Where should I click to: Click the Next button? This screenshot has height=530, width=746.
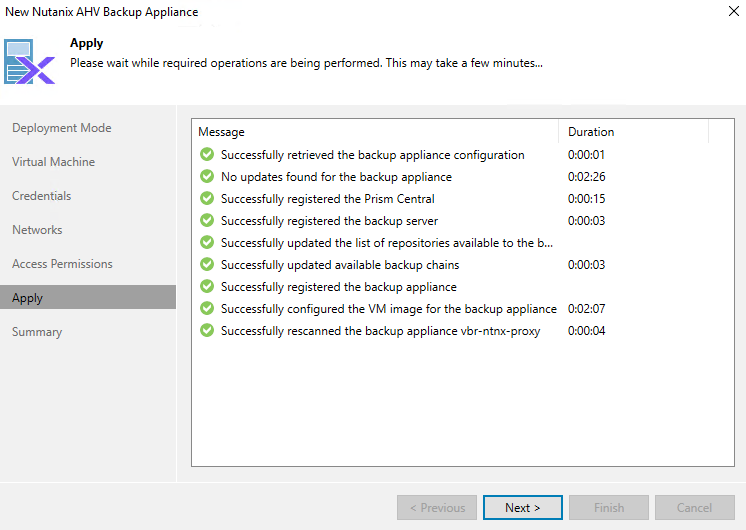click(x=522, y=507)
